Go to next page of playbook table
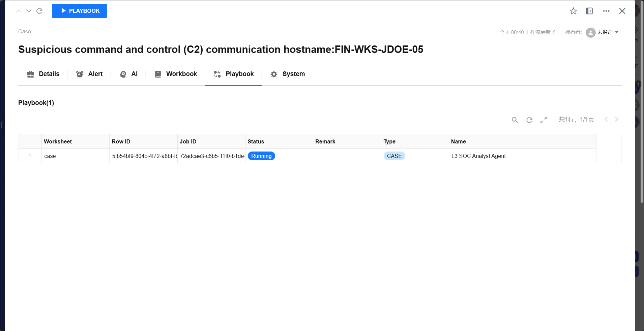Image resolution: width=644 pixels, height=331 pixels. tap(617, 120)
